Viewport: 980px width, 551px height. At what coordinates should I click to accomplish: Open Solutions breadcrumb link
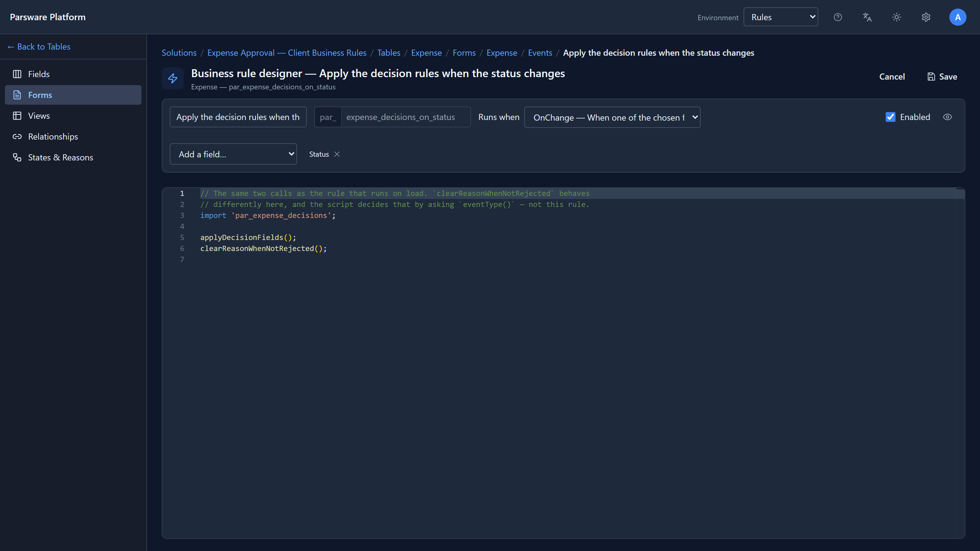tap(179, 53)
